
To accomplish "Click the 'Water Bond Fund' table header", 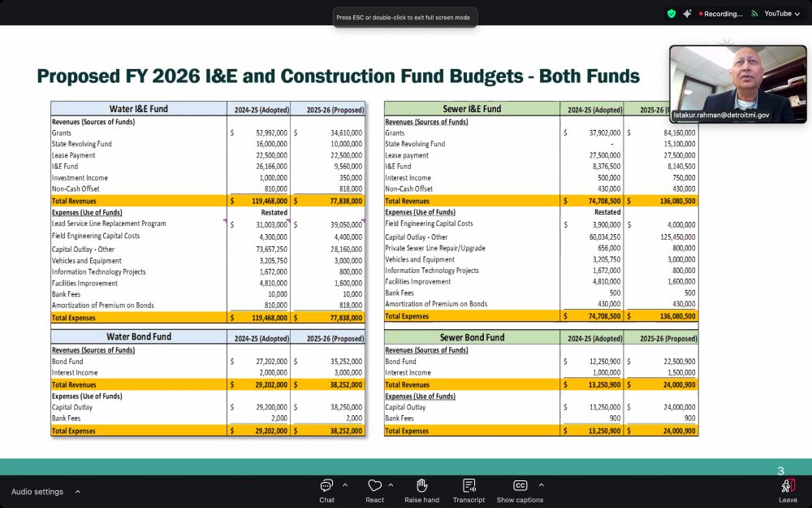I will (x=139, y=337).
